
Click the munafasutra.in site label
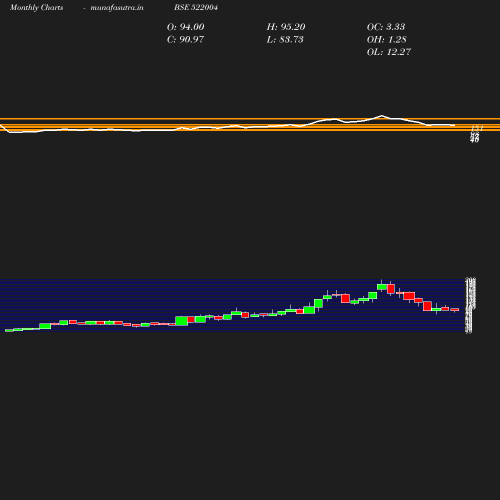point(117,7)
